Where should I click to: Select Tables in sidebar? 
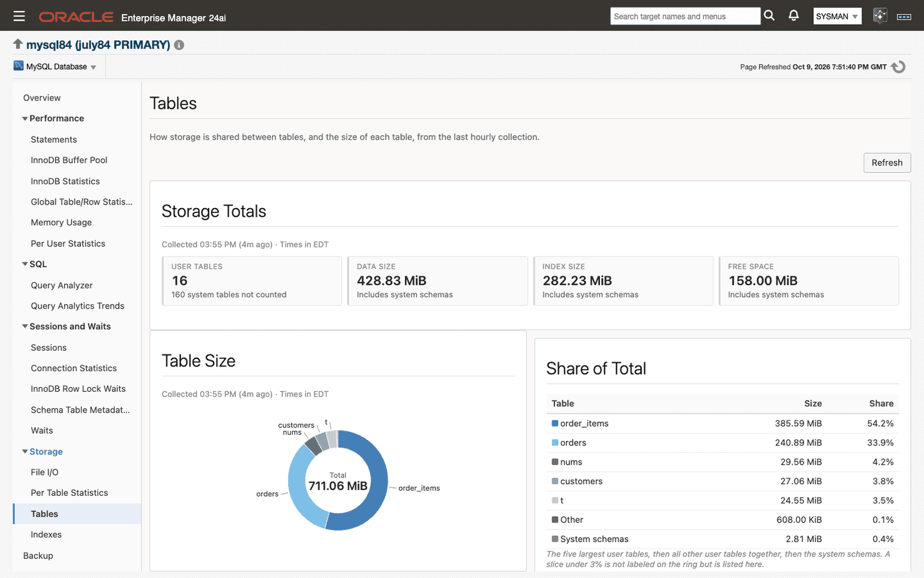point(77,514)
